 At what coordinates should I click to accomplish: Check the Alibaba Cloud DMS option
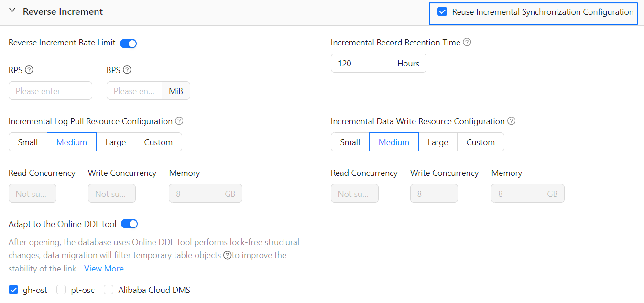[109, 290]
